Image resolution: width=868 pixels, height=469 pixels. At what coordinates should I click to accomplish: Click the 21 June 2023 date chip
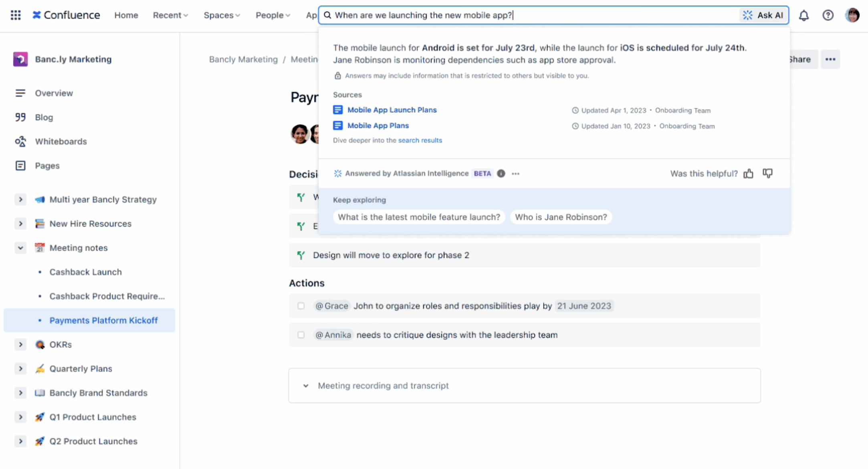click(x=584, y=306)
